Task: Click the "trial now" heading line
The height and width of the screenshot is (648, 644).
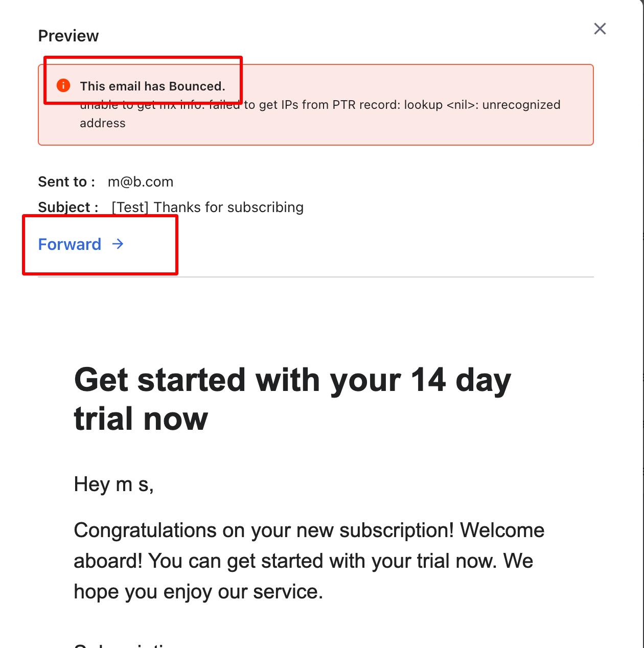Action: (x=141, y=419)
